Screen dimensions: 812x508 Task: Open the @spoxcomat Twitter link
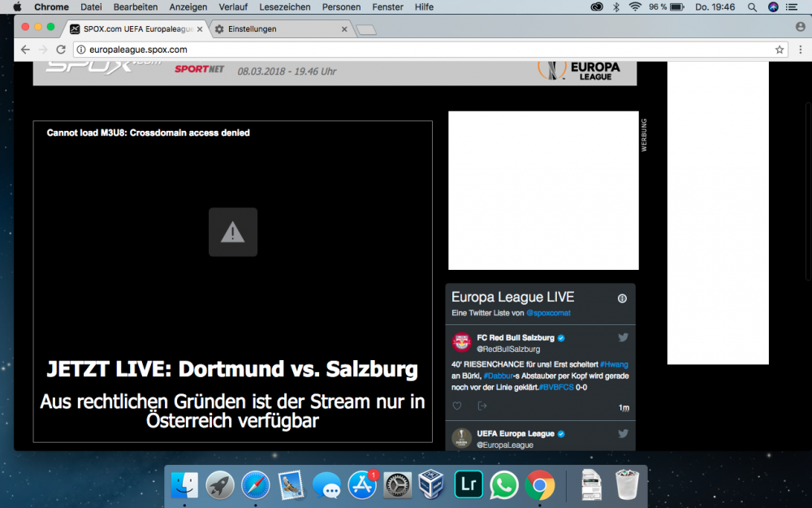[548, 313]
